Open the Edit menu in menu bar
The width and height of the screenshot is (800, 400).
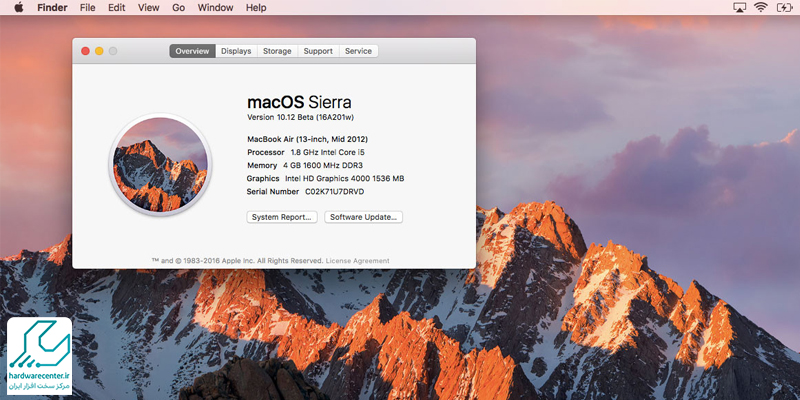click(x=117, y=7)
